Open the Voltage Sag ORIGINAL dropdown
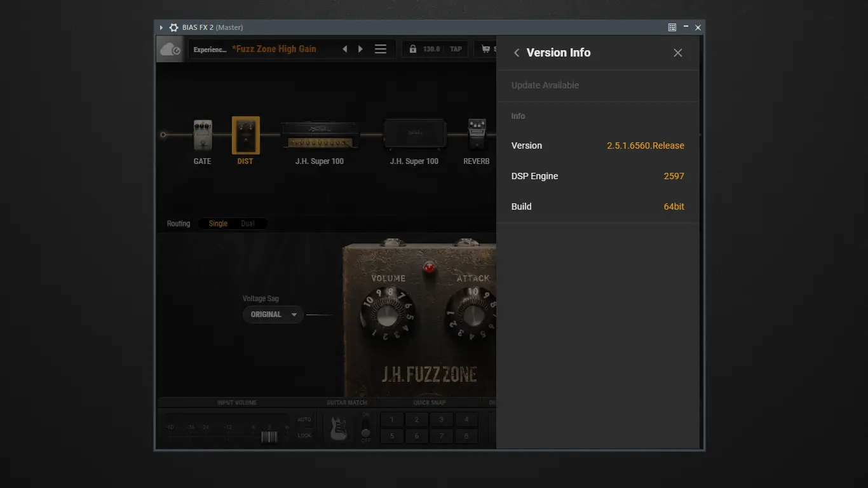The height and width of the screenshot is (488, 868). (273, 315)
